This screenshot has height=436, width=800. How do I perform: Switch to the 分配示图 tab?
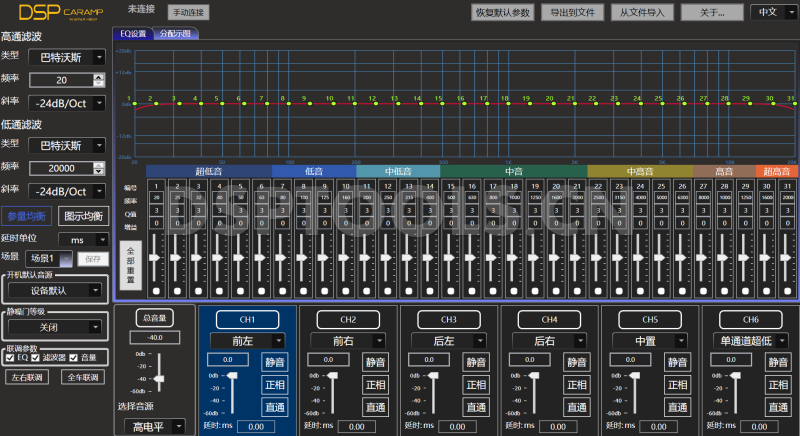(174, 33)
